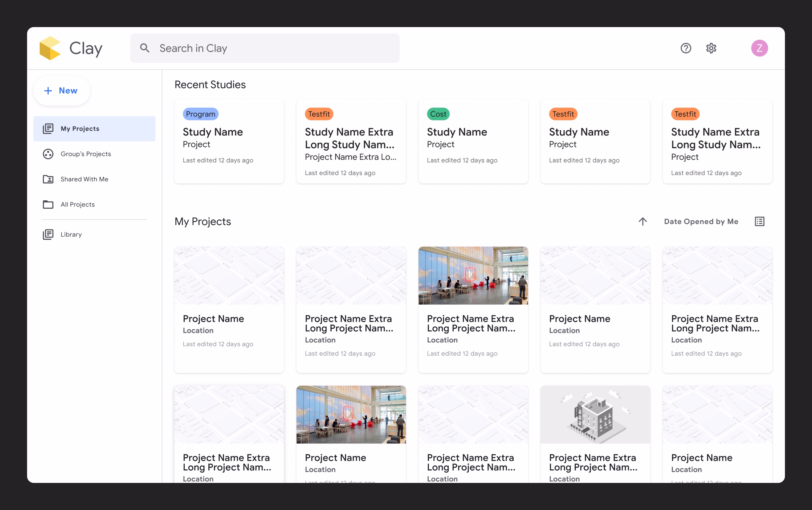Click the user avatar Z
812x510 pixels.
[x=759, y=48]
